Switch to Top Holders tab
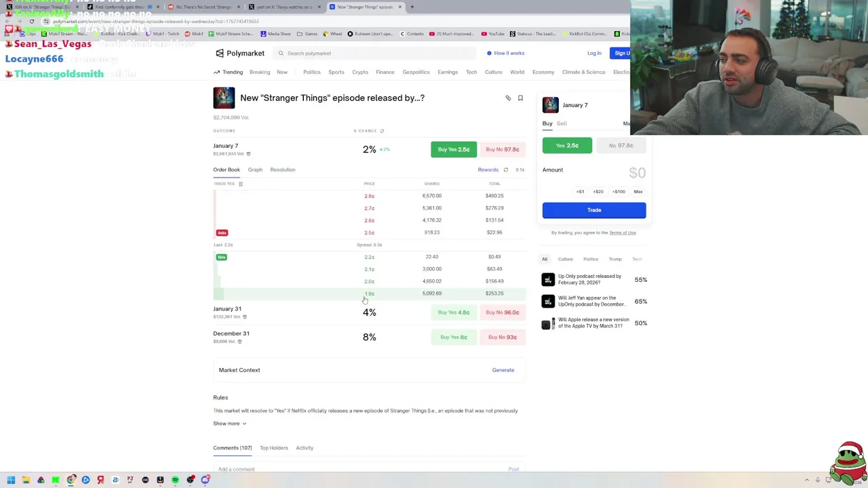The image size is (868, 488). [x=274, y=448]
